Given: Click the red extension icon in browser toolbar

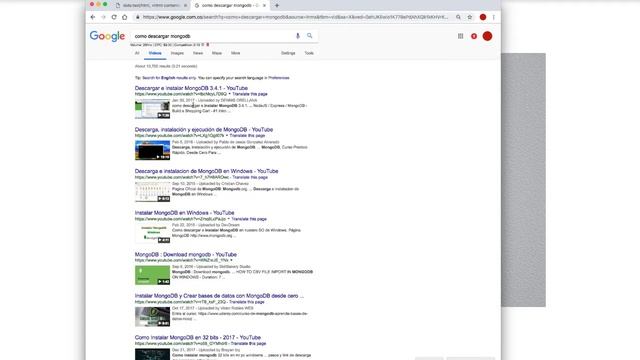Looking at the screenshot, I should [x=483, y=17].
